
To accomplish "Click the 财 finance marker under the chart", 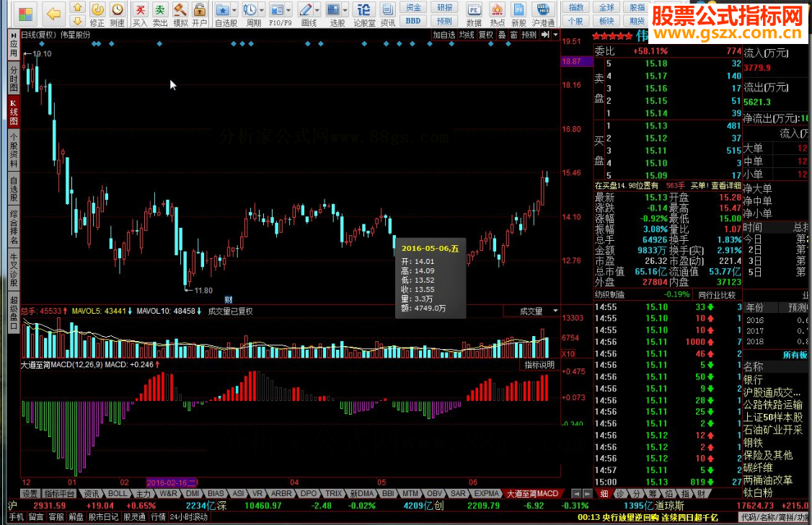I will coord(229,299).
